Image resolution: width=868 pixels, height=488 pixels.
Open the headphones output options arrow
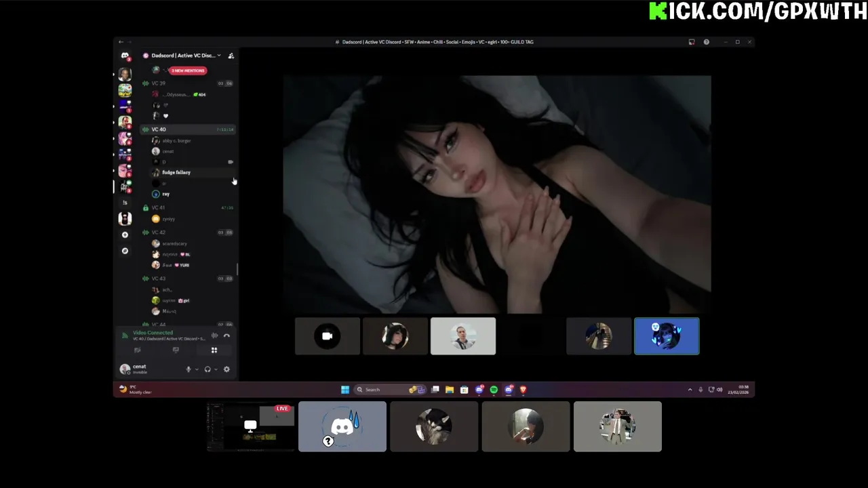tap(216, 369)
